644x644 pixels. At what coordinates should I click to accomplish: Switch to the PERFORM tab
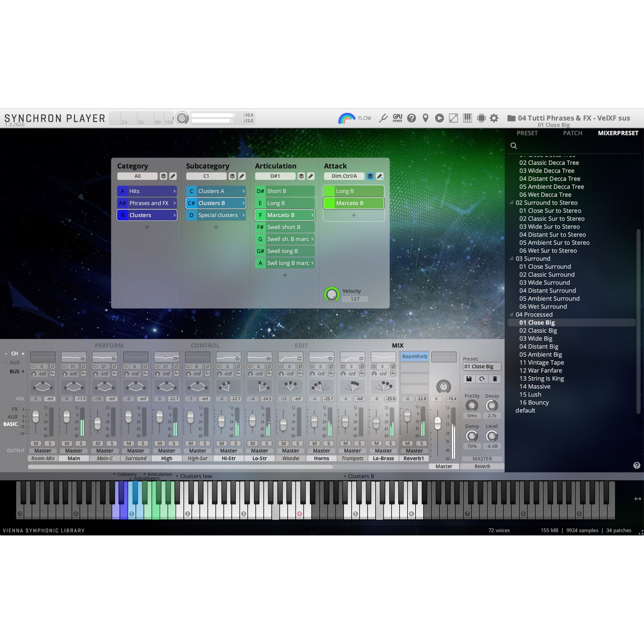tap(109, 345)
